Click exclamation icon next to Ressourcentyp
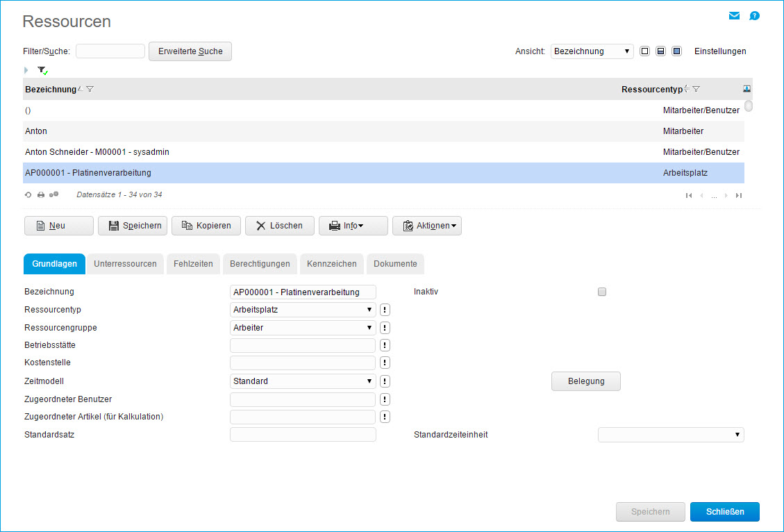 click(385, 310)
